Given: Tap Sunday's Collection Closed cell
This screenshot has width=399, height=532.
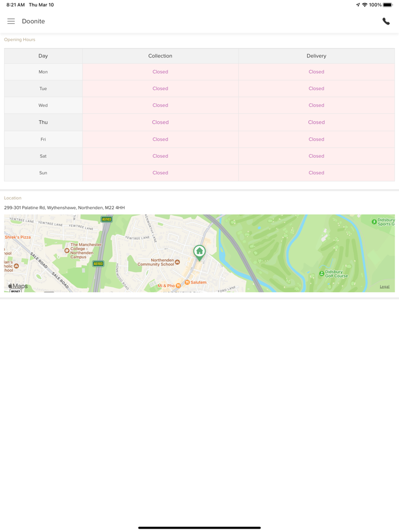Looking at the screenshot, I should click(x=160, y=173).
